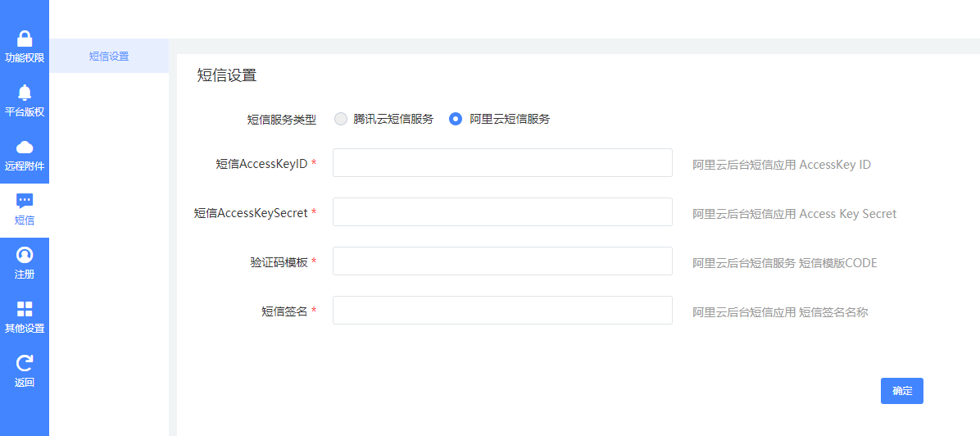Screen dimensions: 980x436
Task: Click 返回 refresh arrow icon in sidebar
Action: [25, 363]
